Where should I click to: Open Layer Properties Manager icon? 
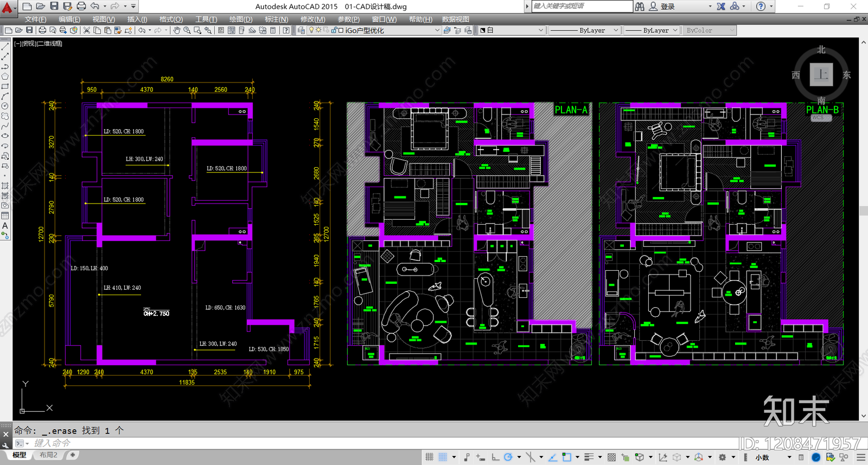[x=301, y=30]
